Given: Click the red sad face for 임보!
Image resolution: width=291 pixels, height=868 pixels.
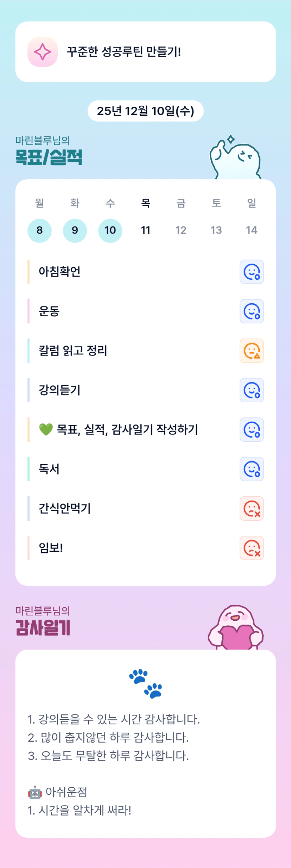Looking at the screenshot, I should (252, 548).
